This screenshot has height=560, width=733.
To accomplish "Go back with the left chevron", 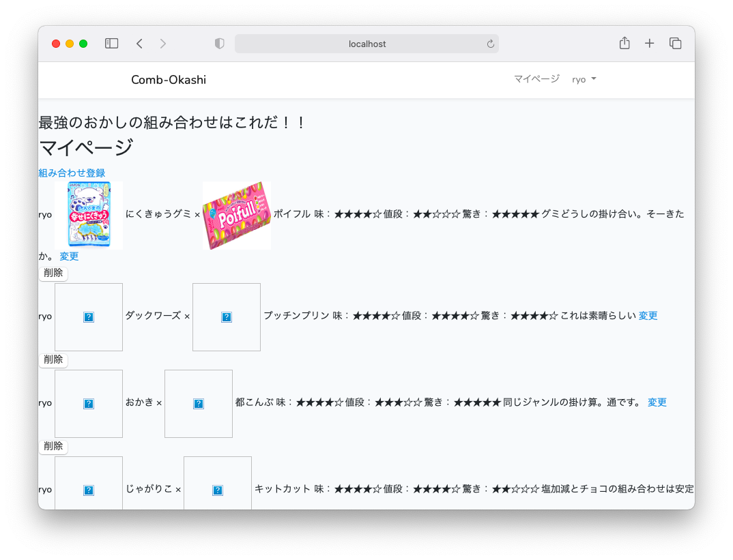I will (x=139, y=44).
